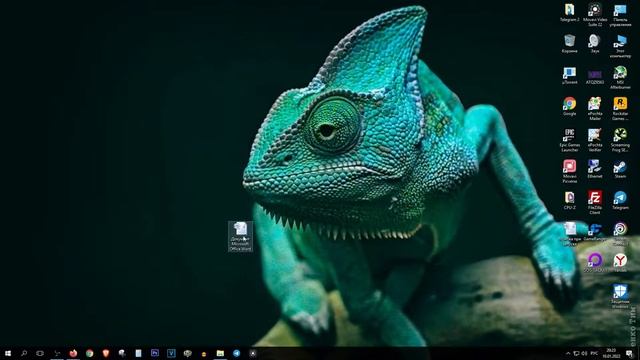Open taskbar Search magnifier

[24, 353]
